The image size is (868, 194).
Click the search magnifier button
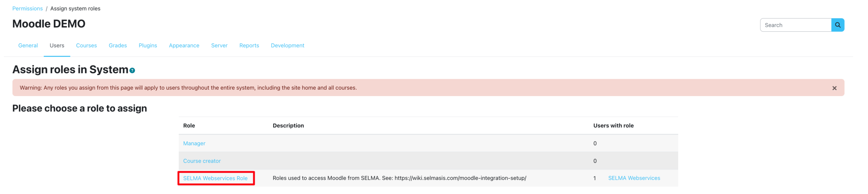click(x=837, y=25)
